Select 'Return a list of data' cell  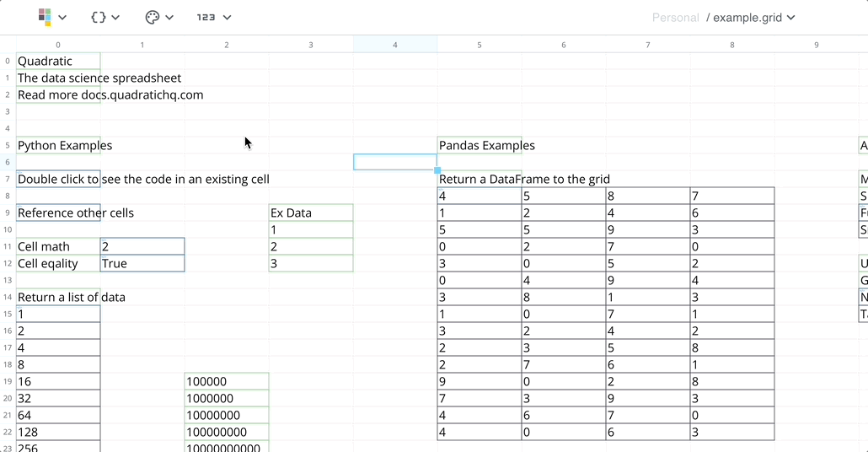[58, 297]
